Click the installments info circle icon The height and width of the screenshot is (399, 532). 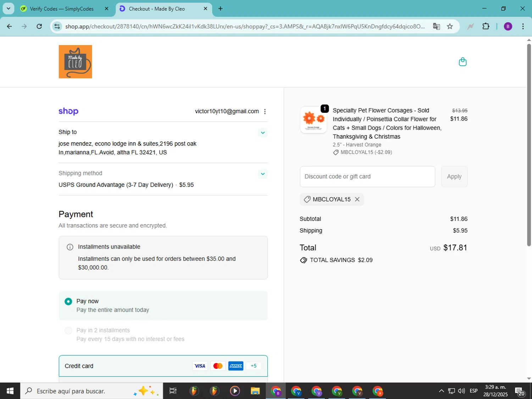70,247
